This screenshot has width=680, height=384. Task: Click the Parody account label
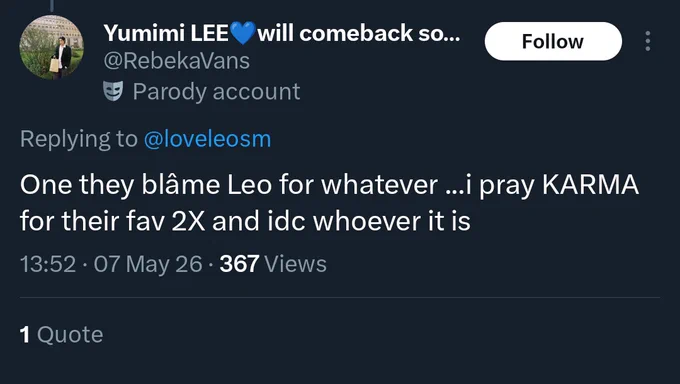click(x=216, y=92)
